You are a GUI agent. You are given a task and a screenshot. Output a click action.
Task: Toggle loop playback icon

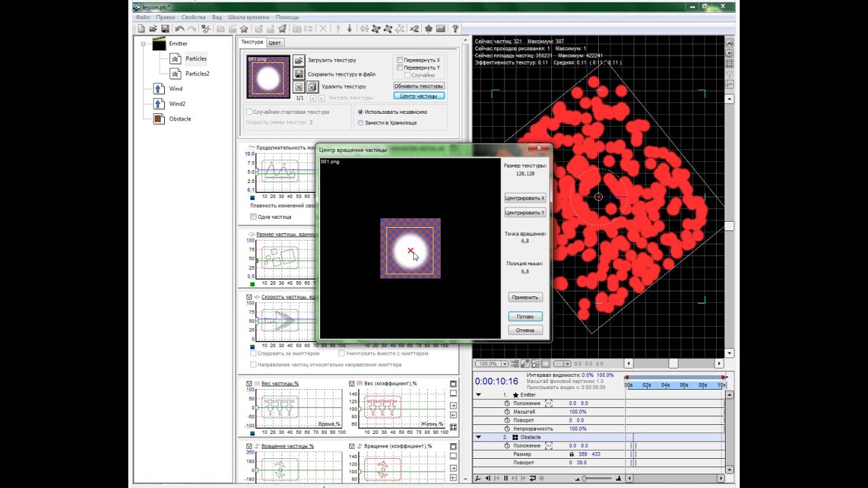(x=532, y=479)
